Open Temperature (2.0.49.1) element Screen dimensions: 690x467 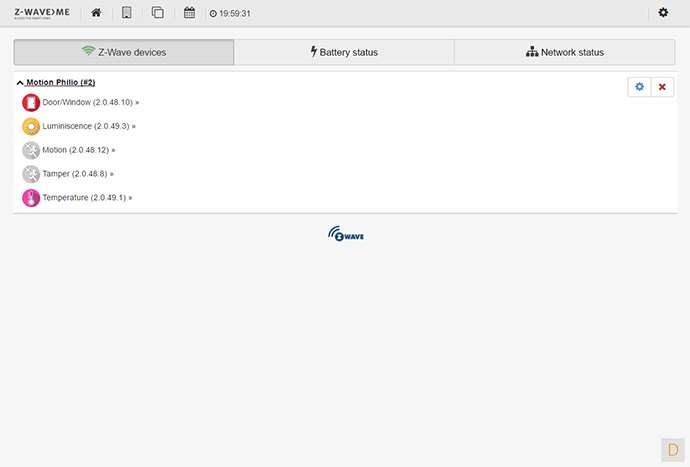tap(87, 197)
